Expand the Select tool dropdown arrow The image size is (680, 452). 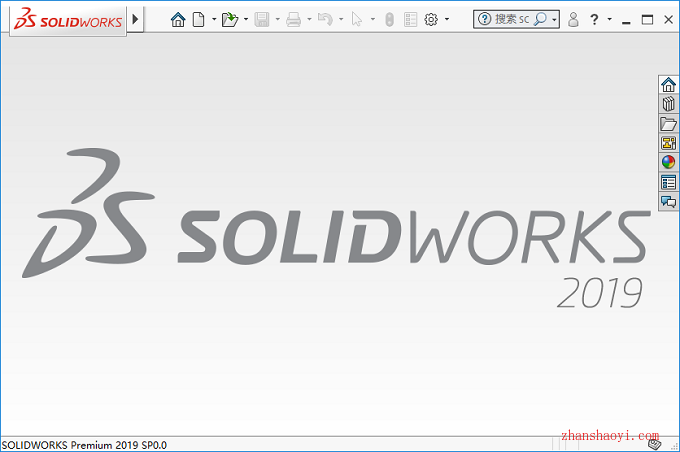click(373, 20)
